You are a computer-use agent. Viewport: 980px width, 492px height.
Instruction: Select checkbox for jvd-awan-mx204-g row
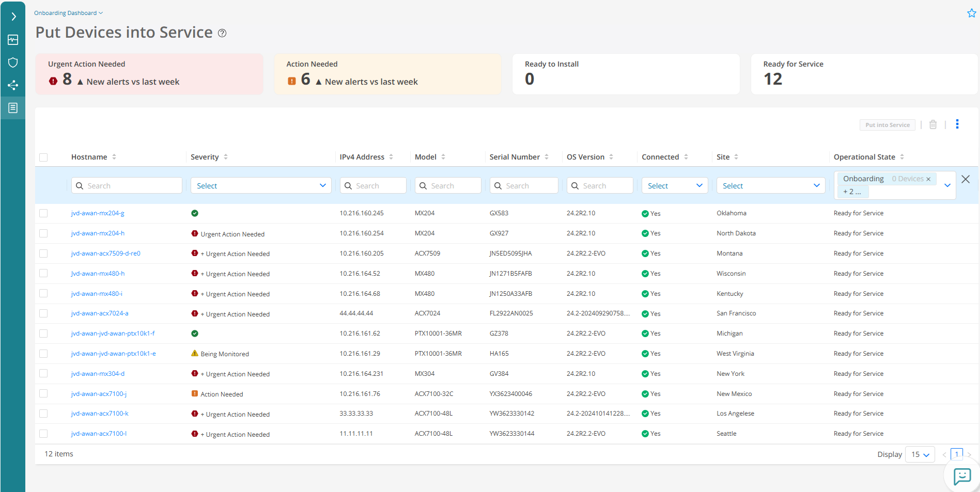click(43, 213)
